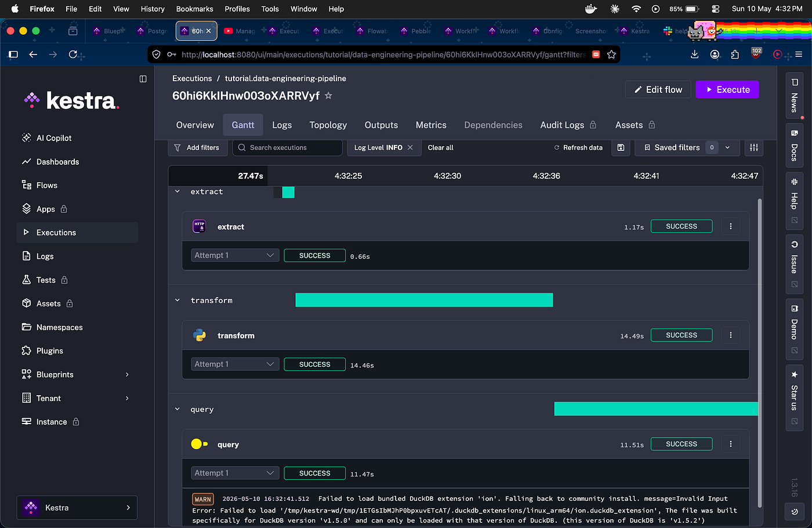Open transform task three-dot menu
Viewport: 812px width, 528px height.
point(731,335)
